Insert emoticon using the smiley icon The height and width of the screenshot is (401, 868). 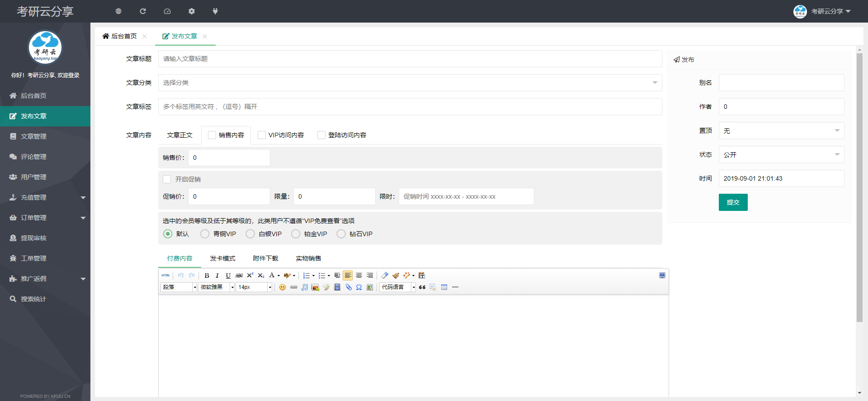(x=283, y=287)
